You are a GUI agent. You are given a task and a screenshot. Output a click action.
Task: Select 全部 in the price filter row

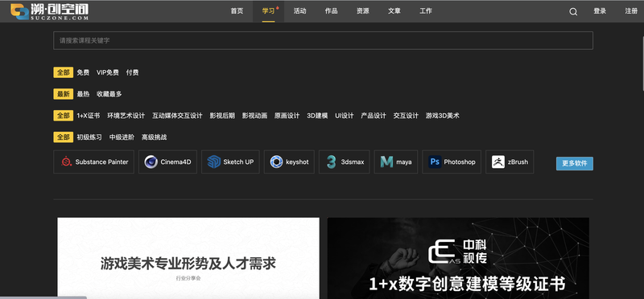coord(64,72)
